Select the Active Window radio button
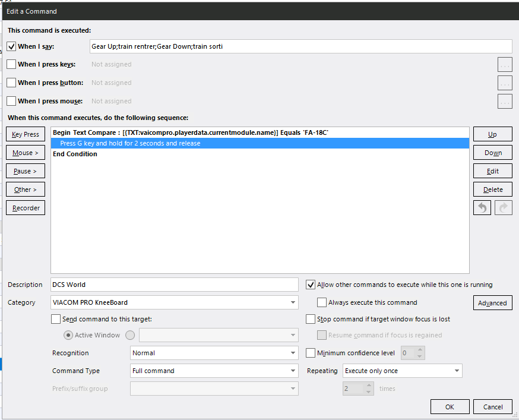 [68, 335]
